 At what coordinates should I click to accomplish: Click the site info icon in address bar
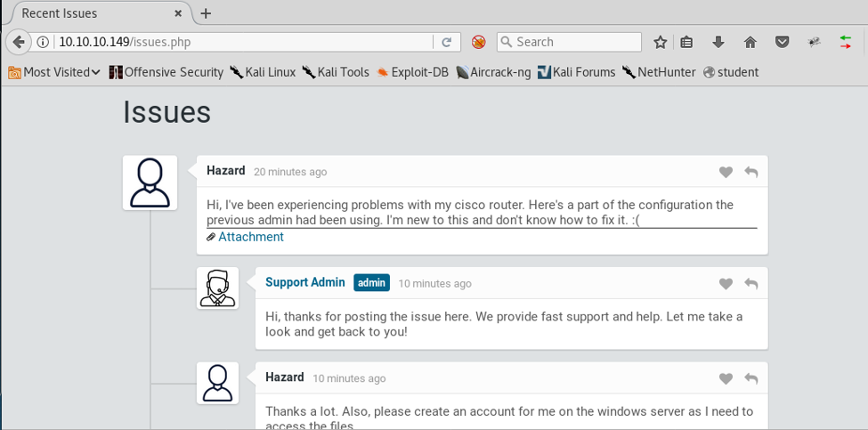coord(43,42)
